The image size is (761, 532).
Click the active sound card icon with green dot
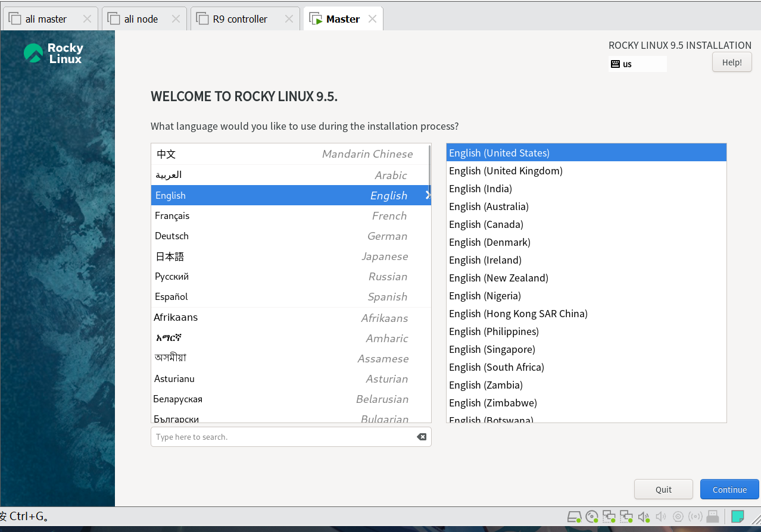point(644,516)
